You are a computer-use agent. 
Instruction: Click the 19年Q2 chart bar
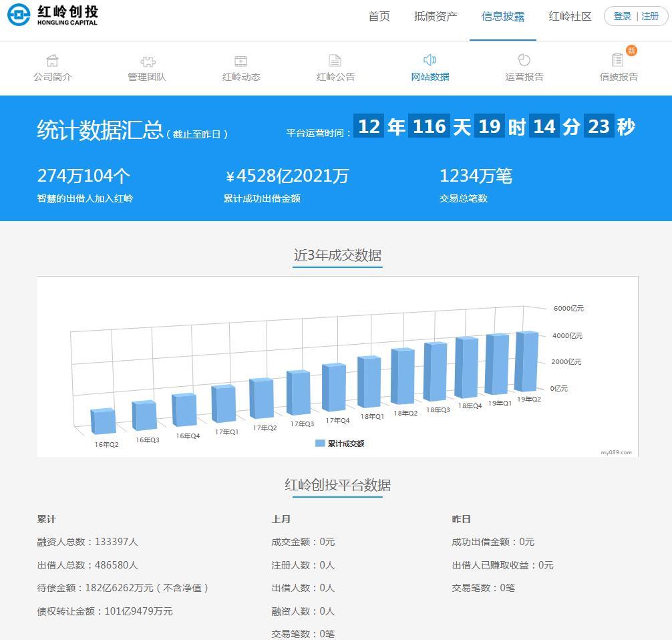pos(527,361)
